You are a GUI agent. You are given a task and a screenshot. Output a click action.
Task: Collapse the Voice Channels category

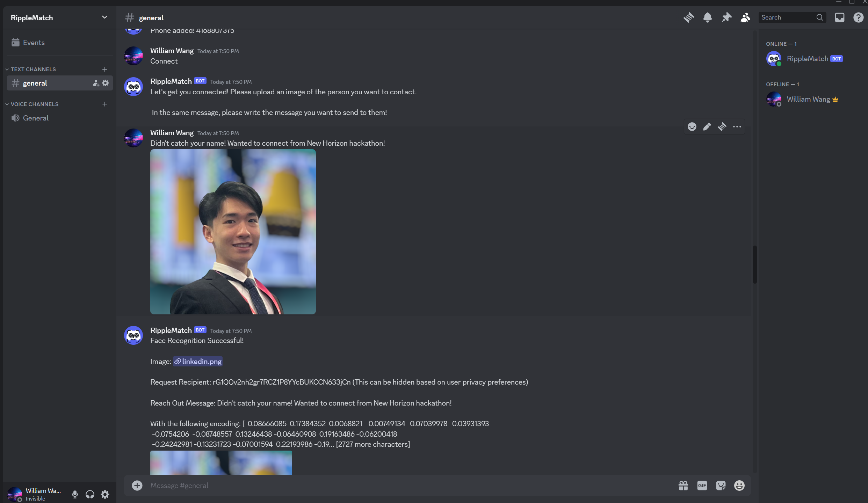34,104
